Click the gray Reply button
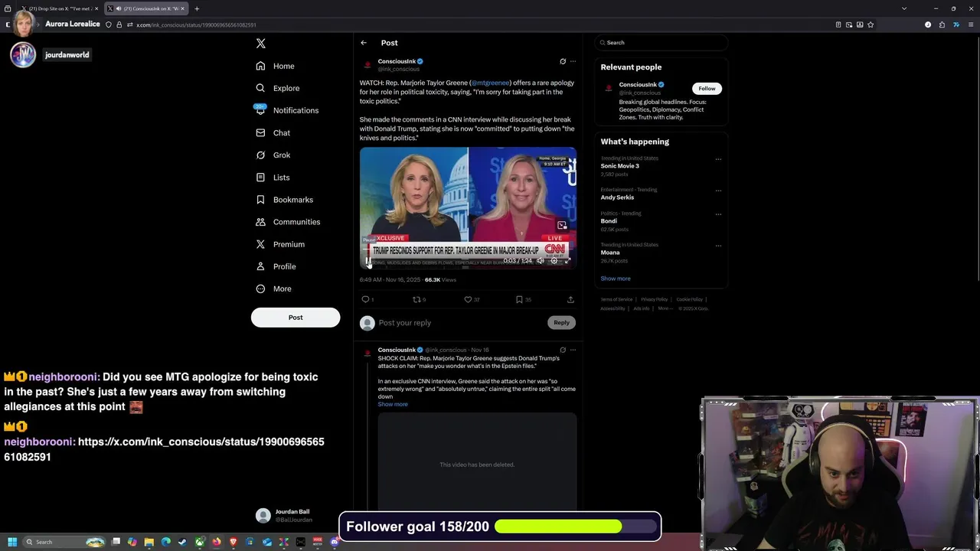The image size is (980, 551). [x=561, y=323]
